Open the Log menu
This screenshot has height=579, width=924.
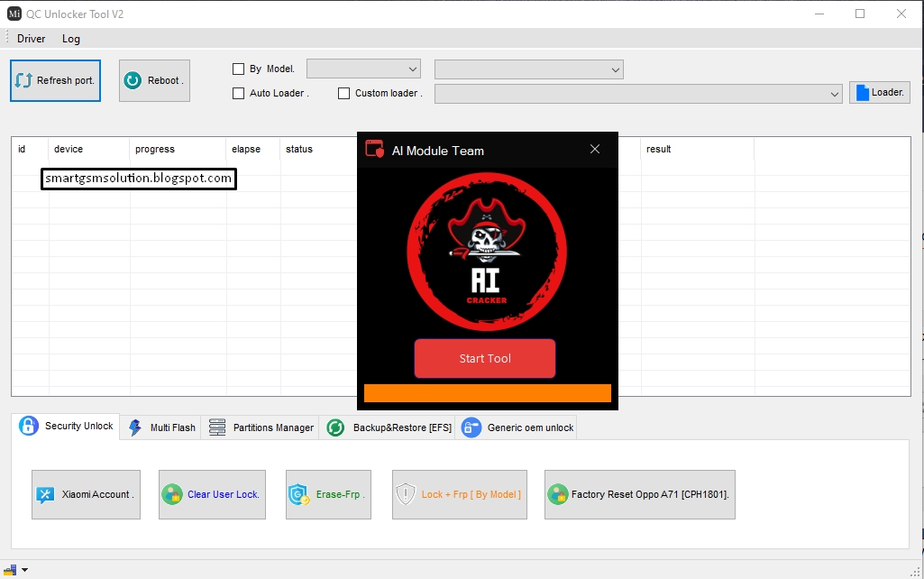[70, 38]
